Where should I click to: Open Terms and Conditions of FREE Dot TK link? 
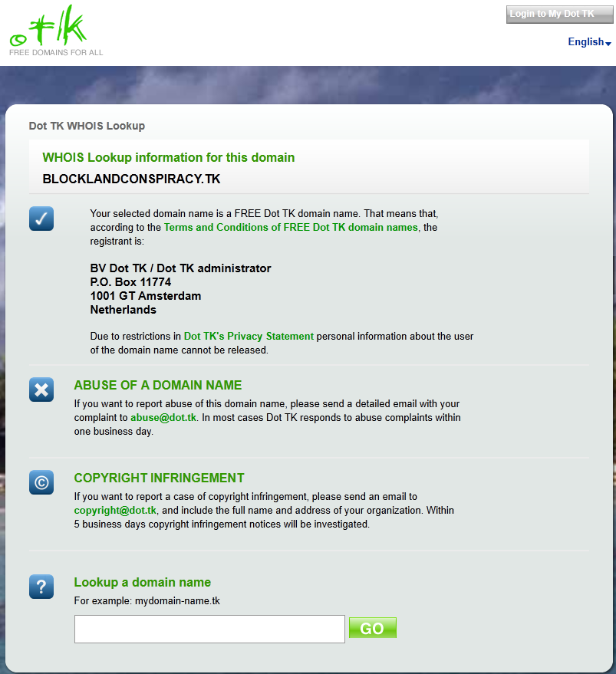[x=291, y=227]
